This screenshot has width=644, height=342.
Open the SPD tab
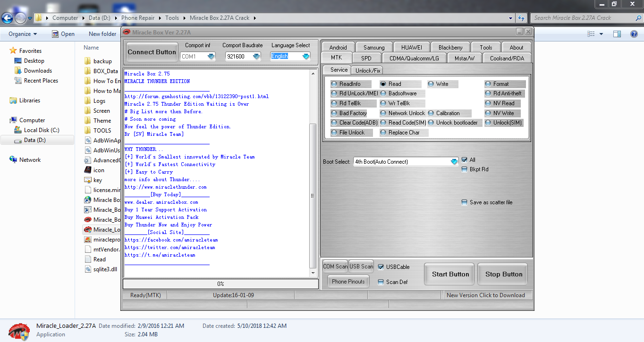pyautogui.click(x=366, y=58)
